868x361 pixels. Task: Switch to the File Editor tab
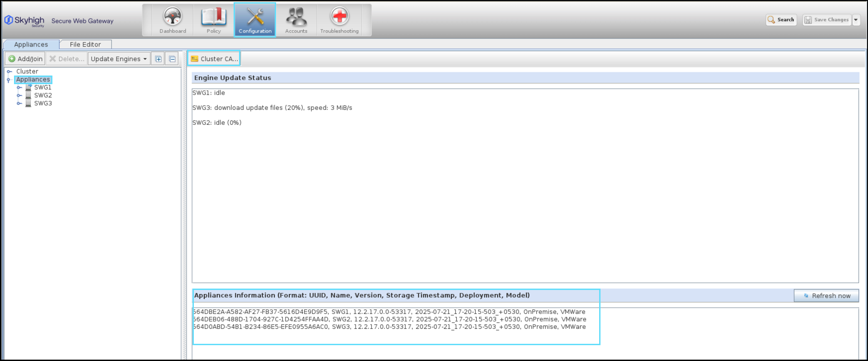point(85,44)
